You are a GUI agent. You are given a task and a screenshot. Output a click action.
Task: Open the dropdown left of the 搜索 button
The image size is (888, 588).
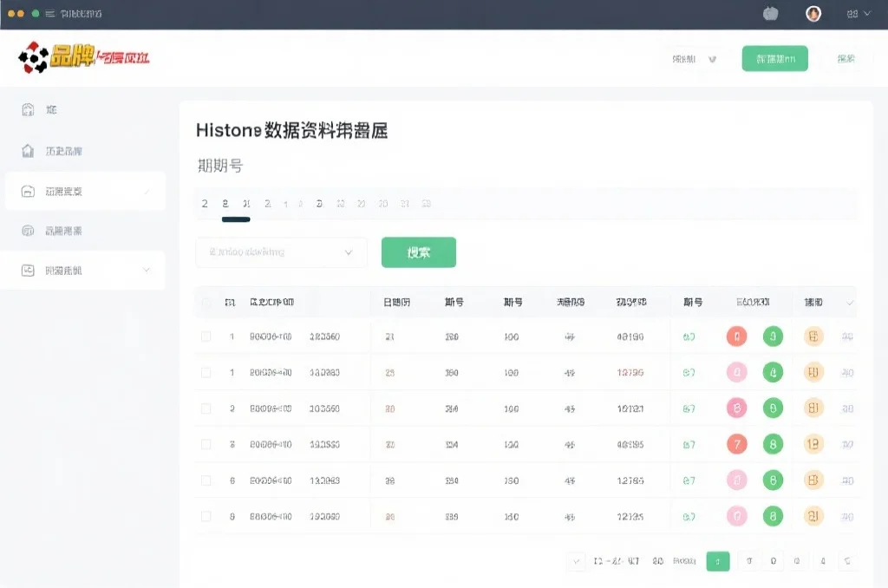tap(282, 252)
